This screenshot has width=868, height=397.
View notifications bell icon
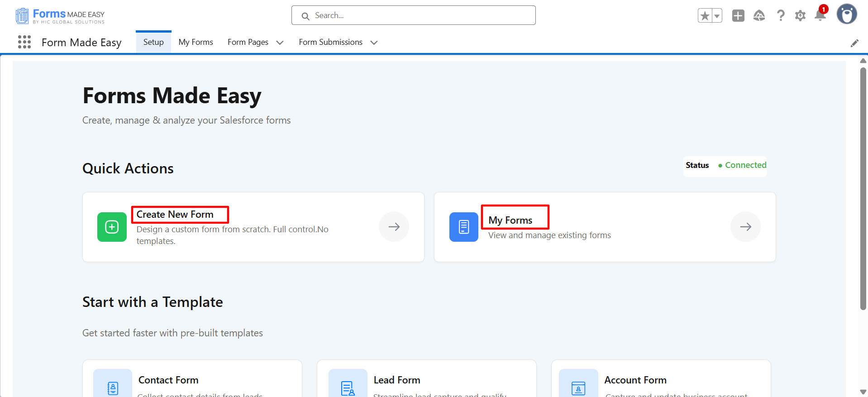click(820, 15)
